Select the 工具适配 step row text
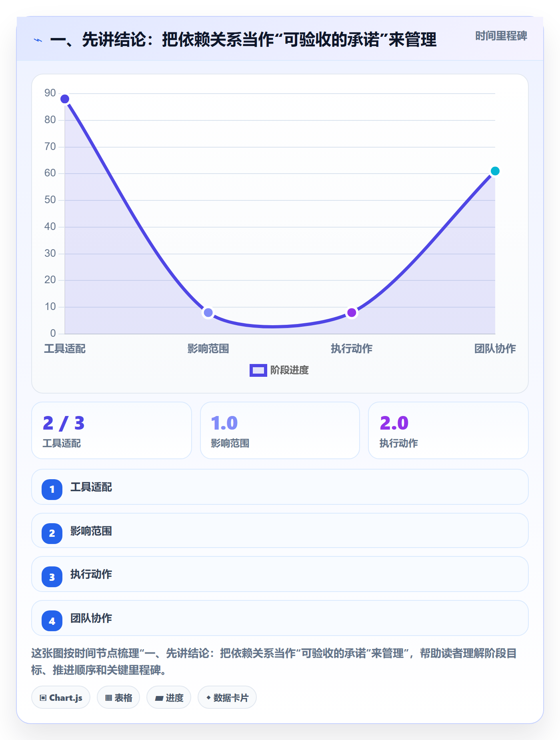 click(91, 487)
